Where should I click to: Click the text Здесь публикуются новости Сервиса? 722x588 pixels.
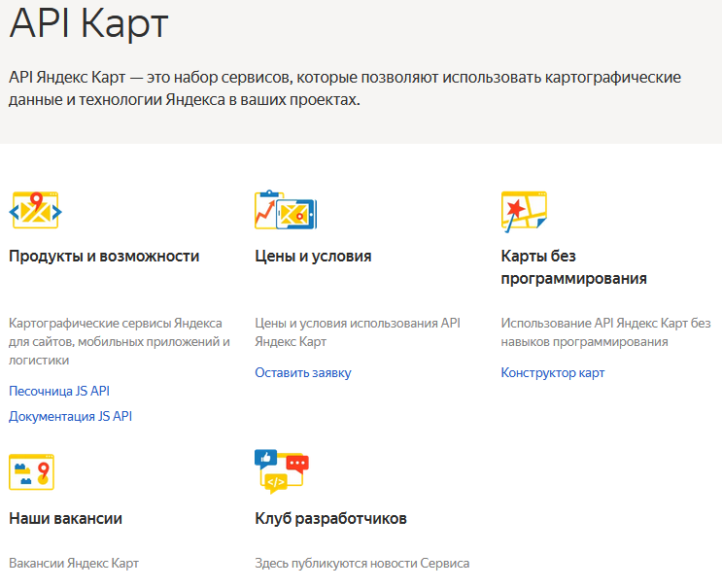tap(362, 563)
